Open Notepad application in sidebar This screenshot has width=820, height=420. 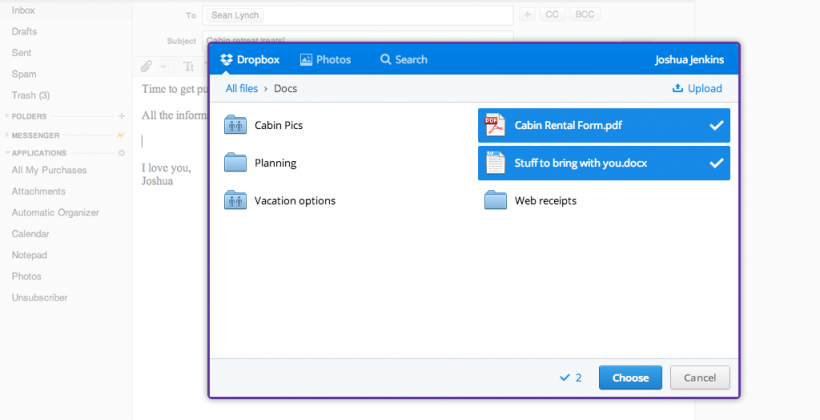29,255
